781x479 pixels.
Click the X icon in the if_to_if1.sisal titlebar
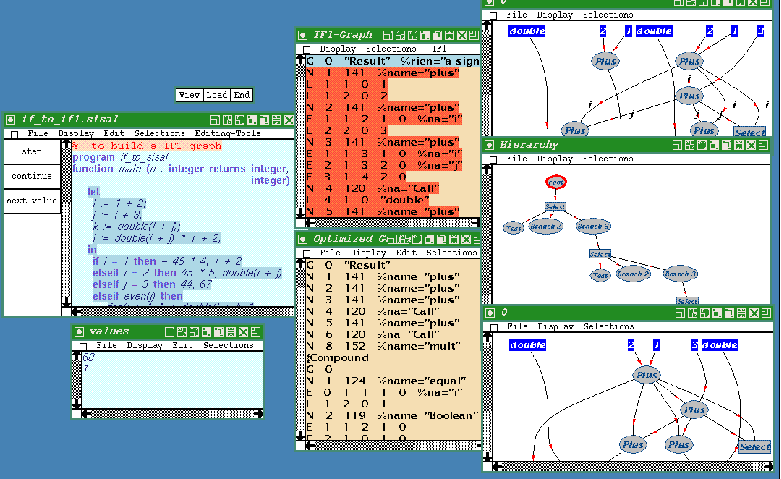tap(289, 120)
